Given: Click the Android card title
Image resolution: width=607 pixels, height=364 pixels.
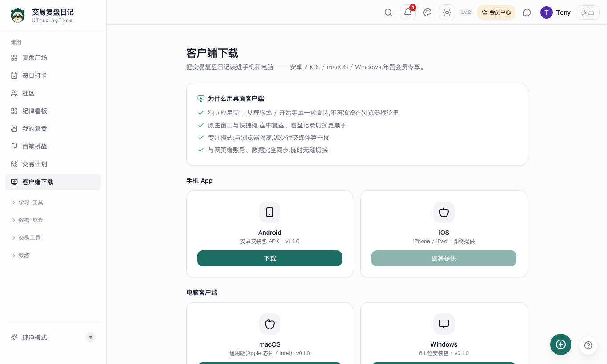Looking at the screenshot, I should 270,233.
